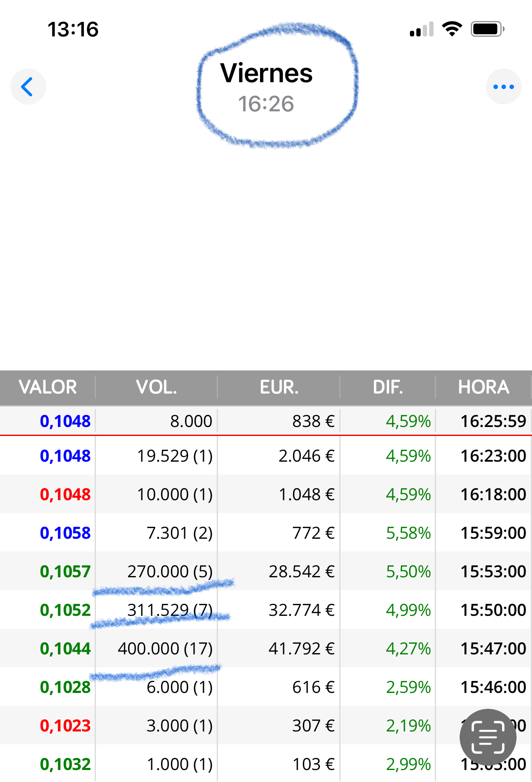
Task: Tap the VALOR column header
Action: pos(48,387)
